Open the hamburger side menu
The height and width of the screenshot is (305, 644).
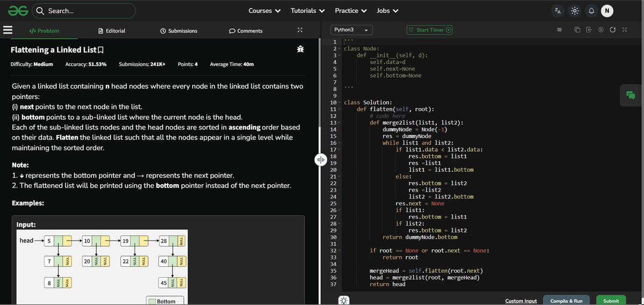[8, 31]
